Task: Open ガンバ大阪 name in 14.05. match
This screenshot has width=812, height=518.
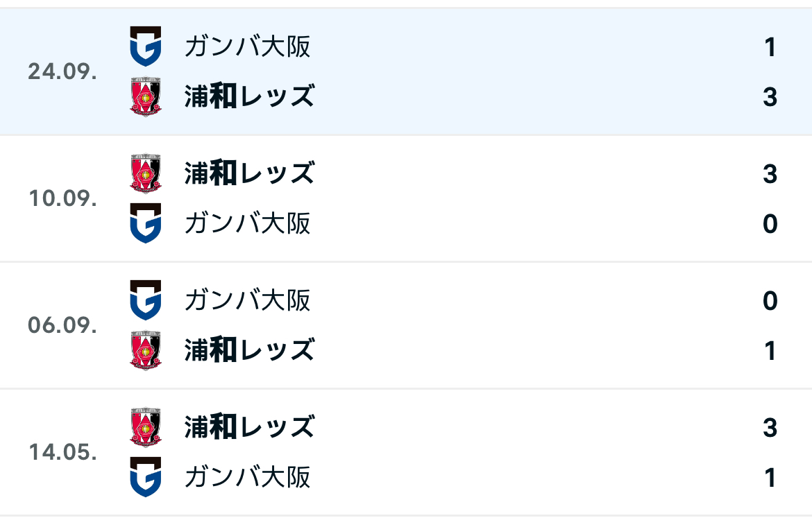Action: (x=248, y=477)
